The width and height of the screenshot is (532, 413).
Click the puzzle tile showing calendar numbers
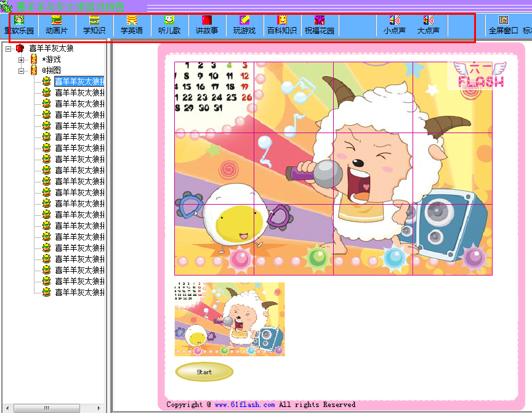pos(214,97)
